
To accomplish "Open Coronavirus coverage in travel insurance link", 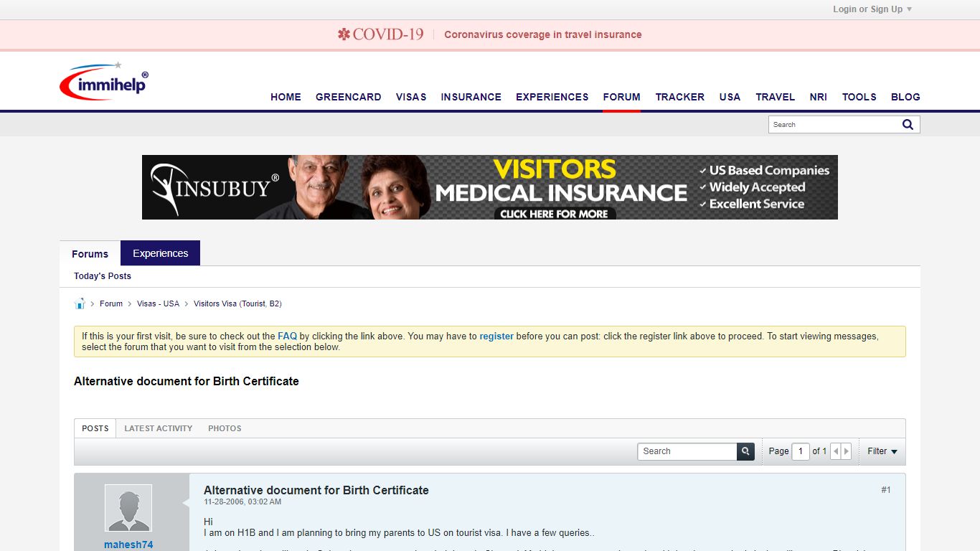I will tap(543, 34).
